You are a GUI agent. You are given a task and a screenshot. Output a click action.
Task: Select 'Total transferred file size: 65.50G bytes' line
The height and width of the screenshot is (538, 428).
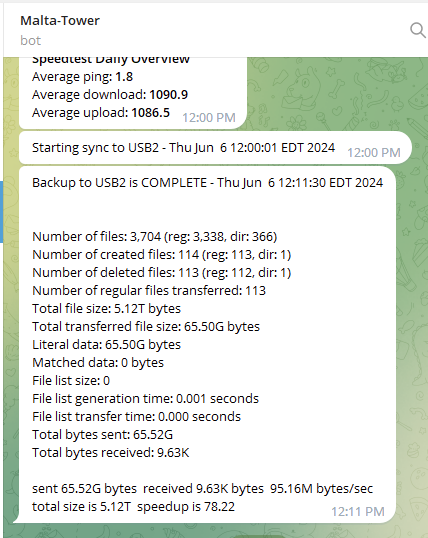146,326
